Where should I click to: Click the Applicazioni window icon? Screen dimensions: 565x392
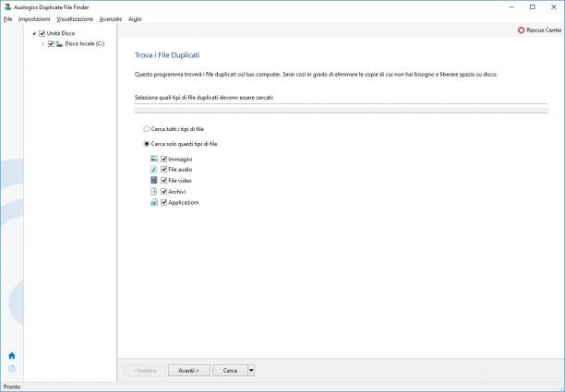pos(154,202)
